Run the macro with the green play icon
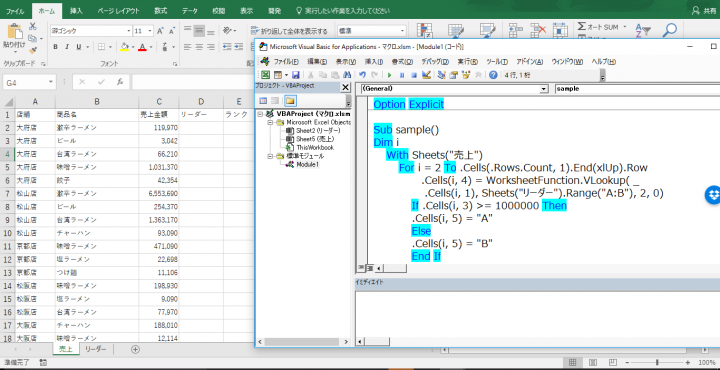 tap(389, 75)
